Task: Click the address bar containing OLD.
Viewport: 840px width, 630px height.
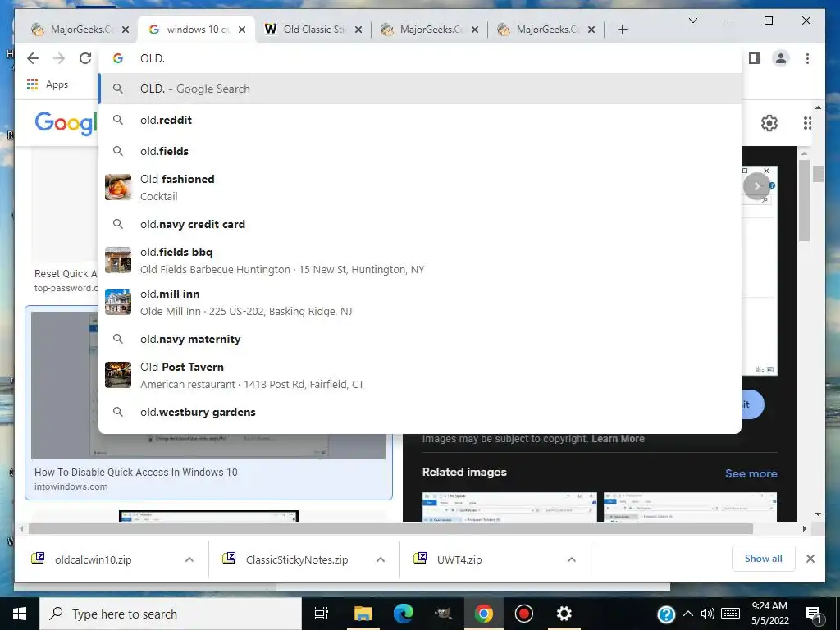Action: click(420, 58)
